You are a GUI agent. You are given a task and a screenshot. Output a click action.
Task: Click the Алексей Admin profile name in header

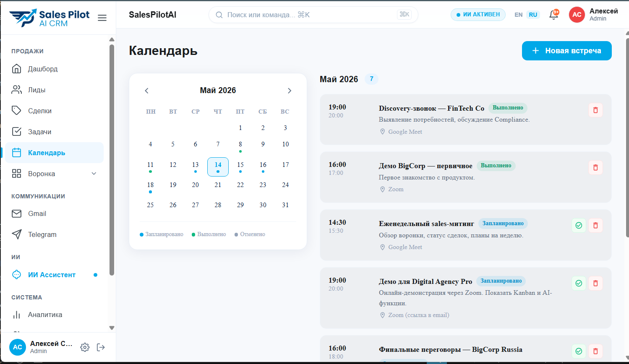point(603,15)
